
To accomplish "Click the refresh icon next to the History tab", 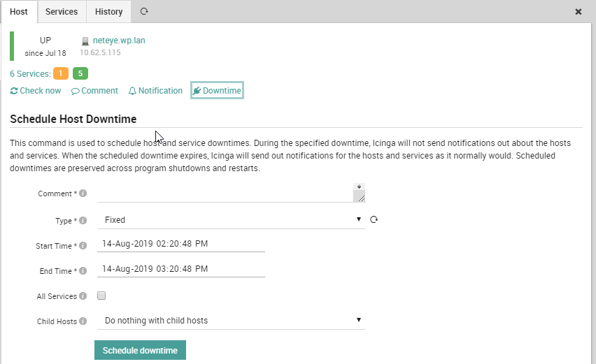I will click(144, 11).
